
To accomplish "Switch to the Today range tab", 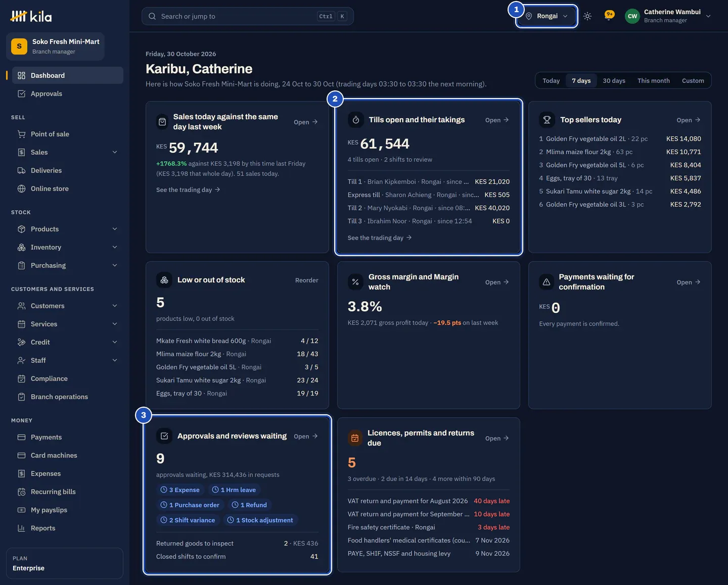I will tap(551, 80).
